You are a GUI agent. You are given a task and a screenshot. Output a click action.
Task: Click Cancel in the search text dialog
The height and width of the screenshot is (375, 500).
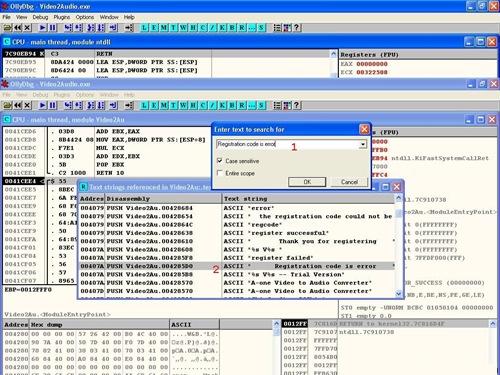[349, 182]
